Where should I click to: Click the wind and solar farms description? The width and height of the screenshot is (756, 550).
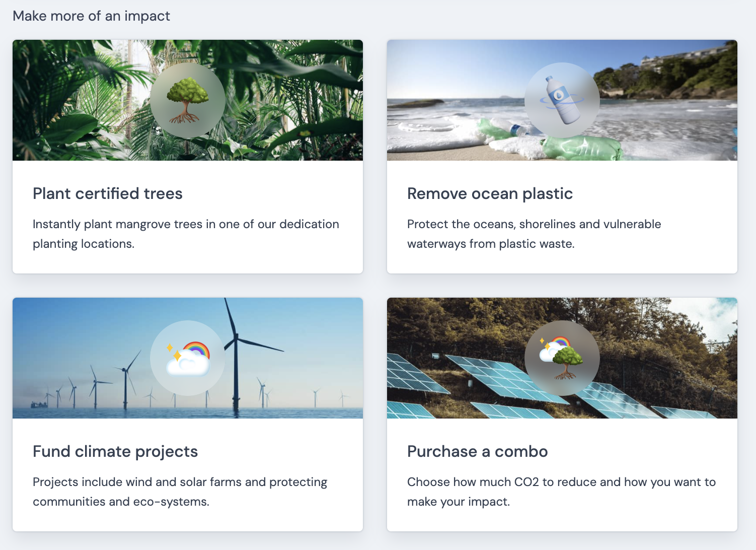[180, 492]
